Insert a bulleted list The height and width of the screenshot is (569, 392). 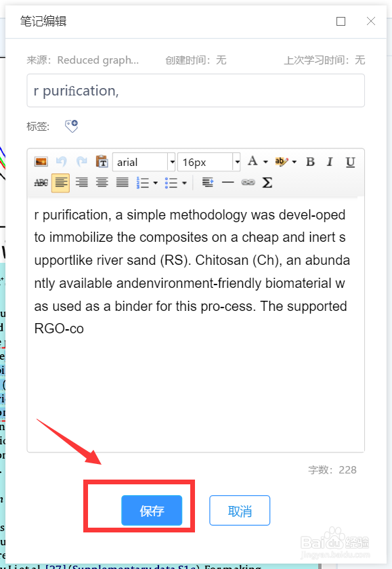(171, 182)
